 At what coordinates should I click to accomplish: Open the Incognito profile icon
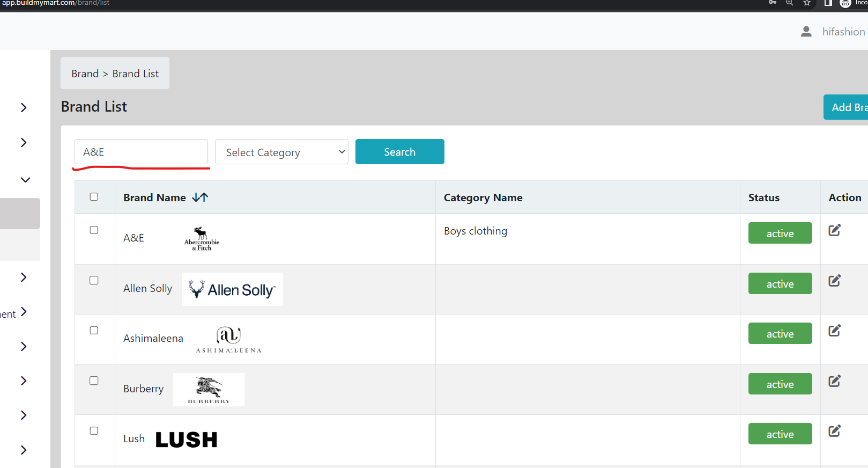(845, 3)
